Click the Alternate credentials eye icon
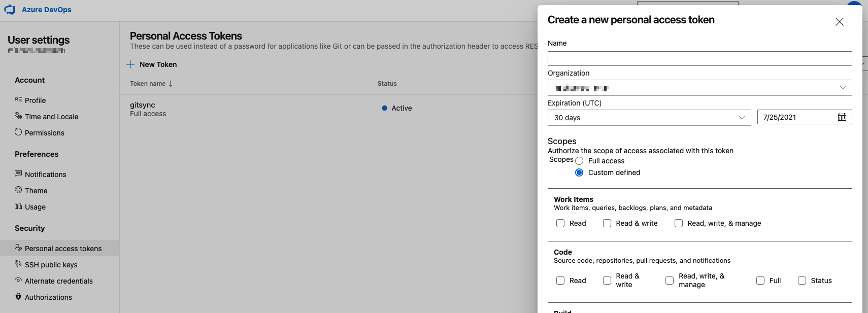Viewport: 868px width, 313px height. (18, 280)
